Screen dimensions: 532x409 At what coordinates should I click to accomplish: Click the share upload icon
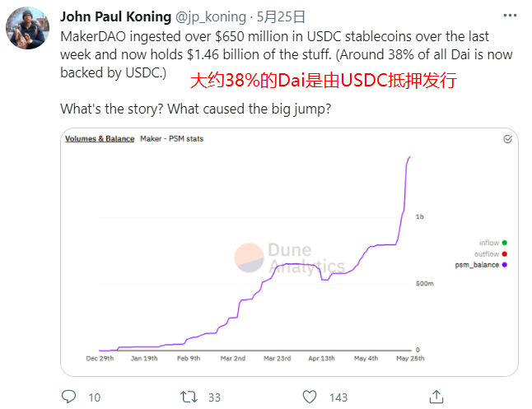click(436, 397)
